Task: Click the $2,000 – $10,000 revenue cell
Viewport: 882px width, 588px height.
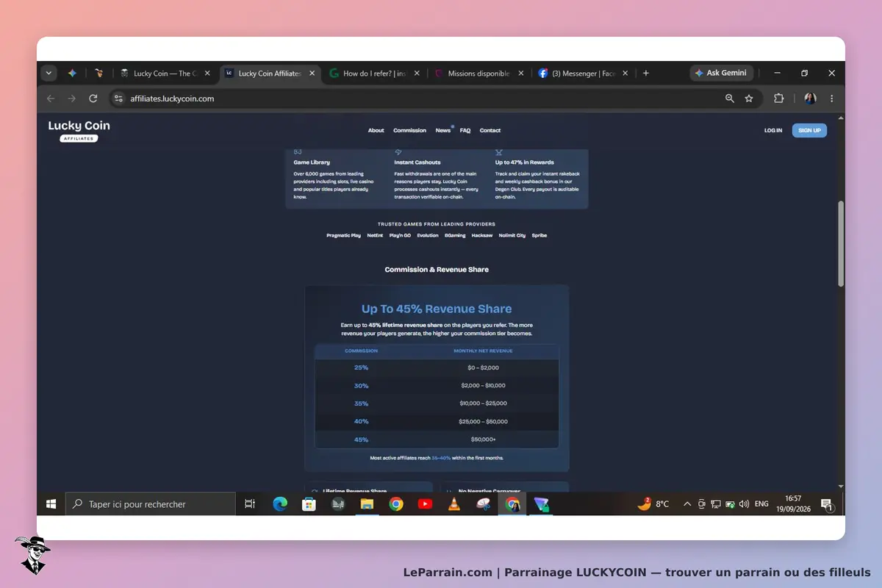Action: tap(483, 386)
